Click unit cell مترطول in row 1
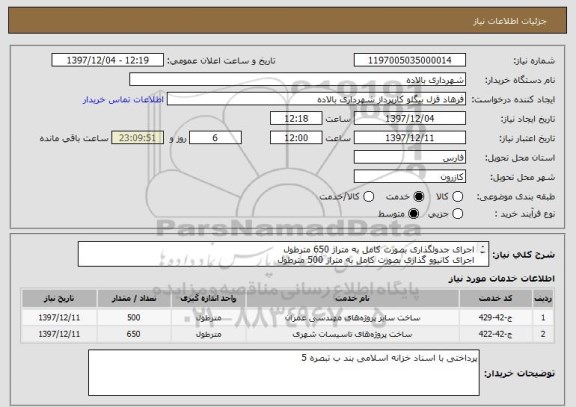The height and width of the screenshot is (407, 576). point(208,317)
